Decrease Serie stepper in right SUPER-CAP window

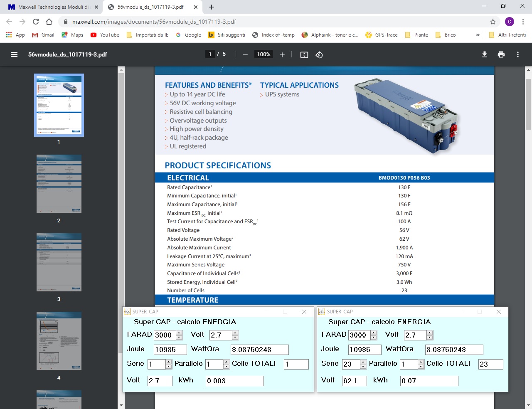pyautogui.click(x=363, y=367)
